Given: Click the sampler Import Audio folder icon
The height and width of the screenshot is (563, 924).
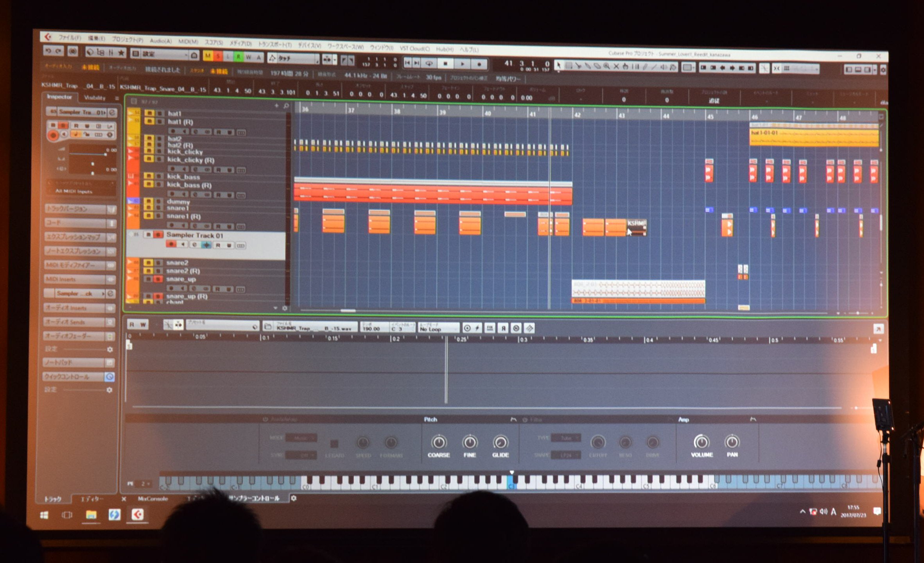Looking at the screenshot, I should tap(268, 327).
